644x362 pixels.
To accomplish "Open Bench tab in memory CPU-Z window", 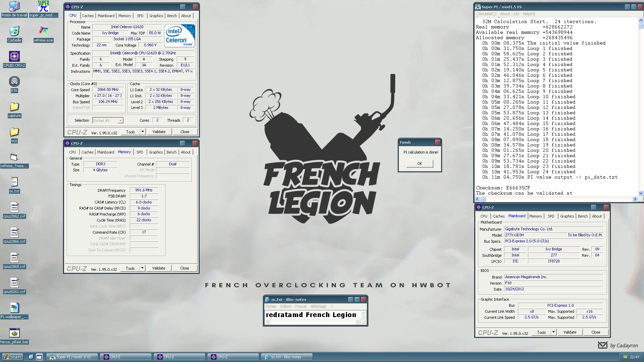I will click(172, 152).
